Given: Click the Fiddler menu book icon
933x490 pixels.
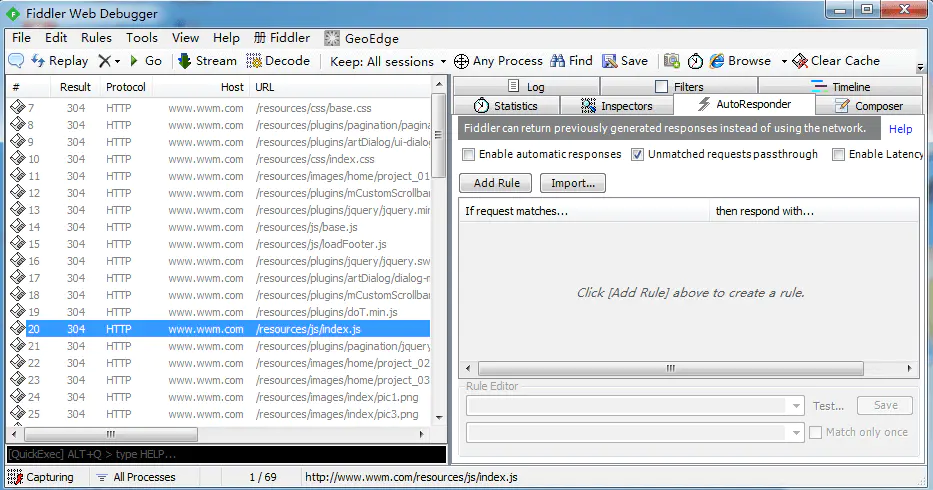Looking at the screenshot, I should 259,38.
